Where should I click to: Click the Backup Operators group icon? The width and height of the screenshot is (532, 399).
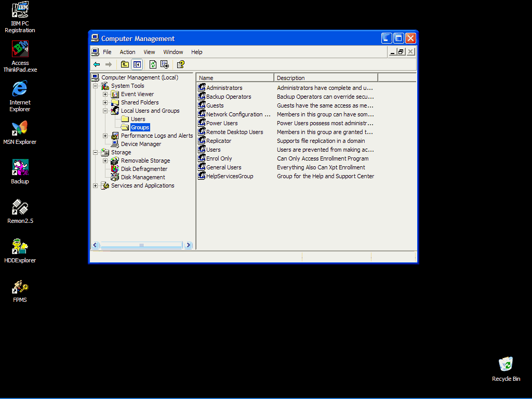pyautogui.click(x=202, y=96)
